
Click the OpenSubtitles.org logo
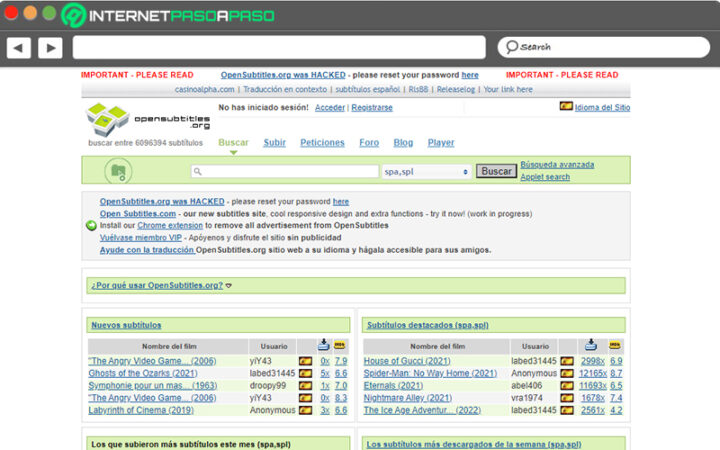(148, 119)
